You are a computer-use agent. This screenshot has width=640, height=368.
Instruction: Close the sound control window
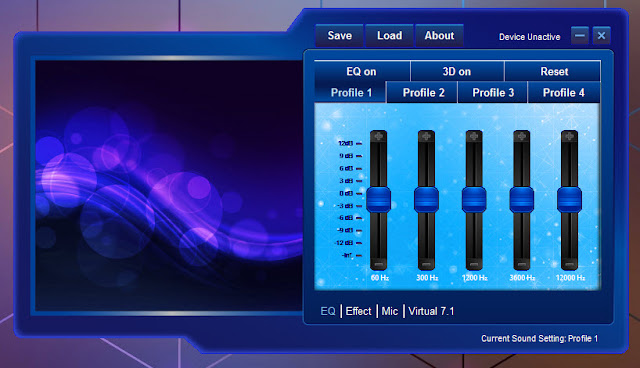click(601, 35)
